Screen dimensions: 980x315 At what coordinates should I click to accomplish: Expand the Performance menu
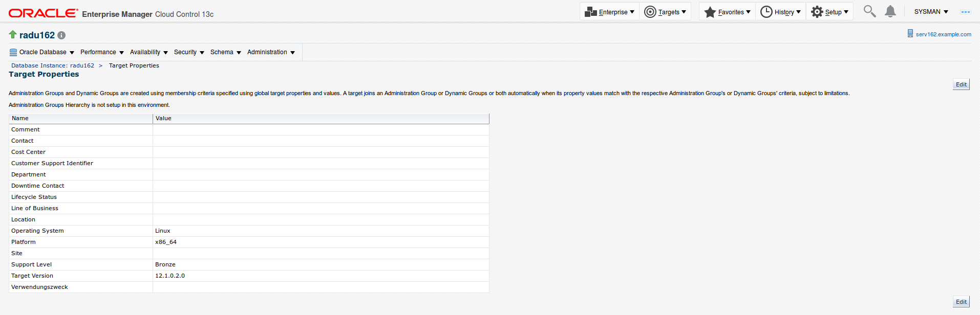[x=102, y=52]
